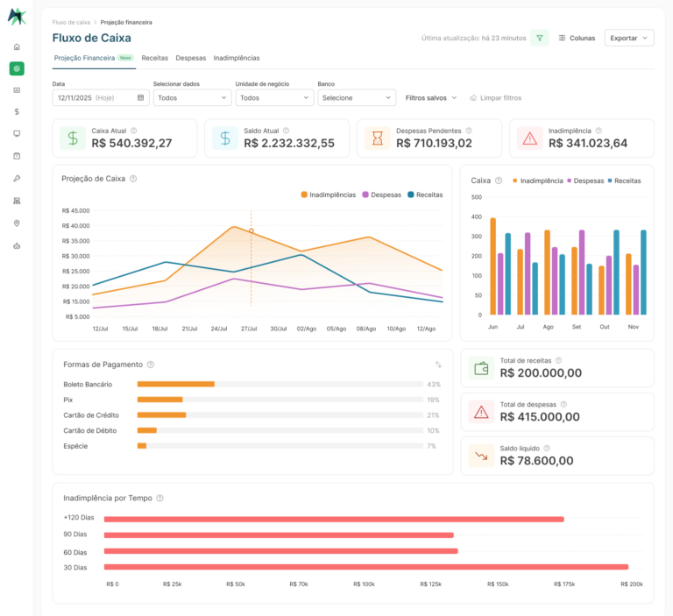
Task: Switch to the Receitas tab
Action: click(155, 58)
